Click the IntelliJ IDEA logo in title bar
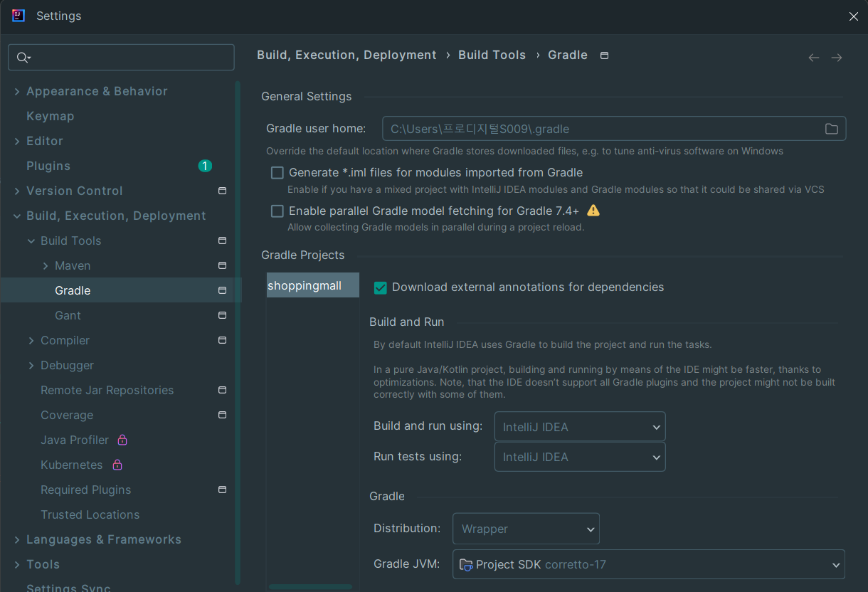 coord(18,16)
